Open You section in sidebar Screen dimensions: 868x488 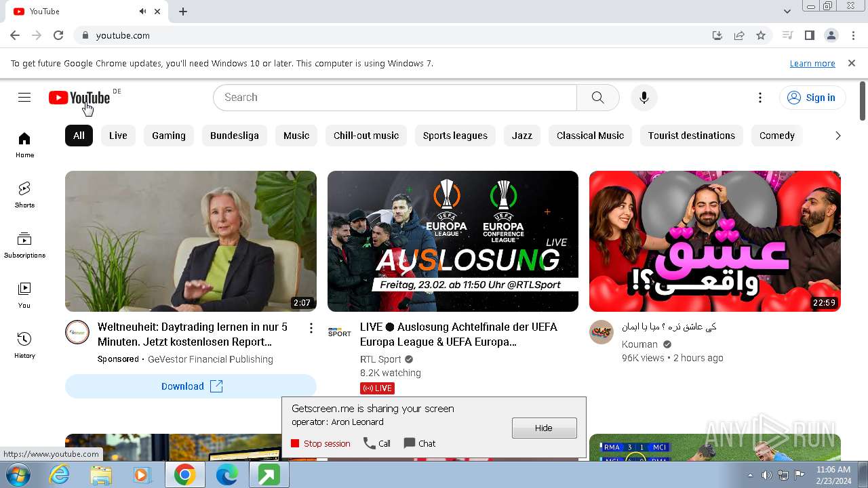click(x=24, y=296)
